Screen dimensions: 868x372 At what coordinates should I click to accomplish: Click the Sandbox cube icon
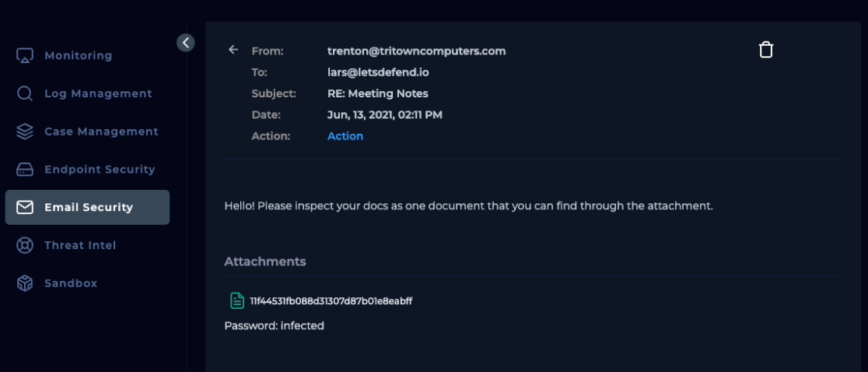(25, 283)
